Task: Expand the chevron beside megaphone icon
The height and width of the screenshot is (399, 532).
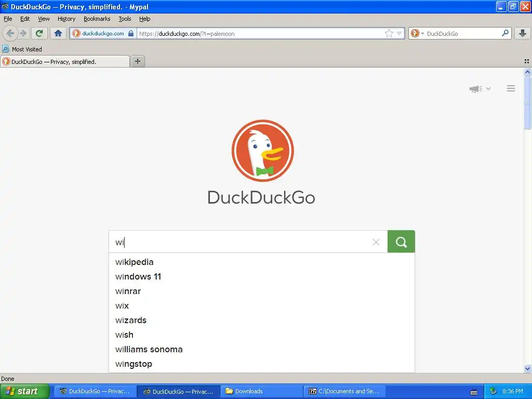Action: pyautogui.click(x=488, y=88)
